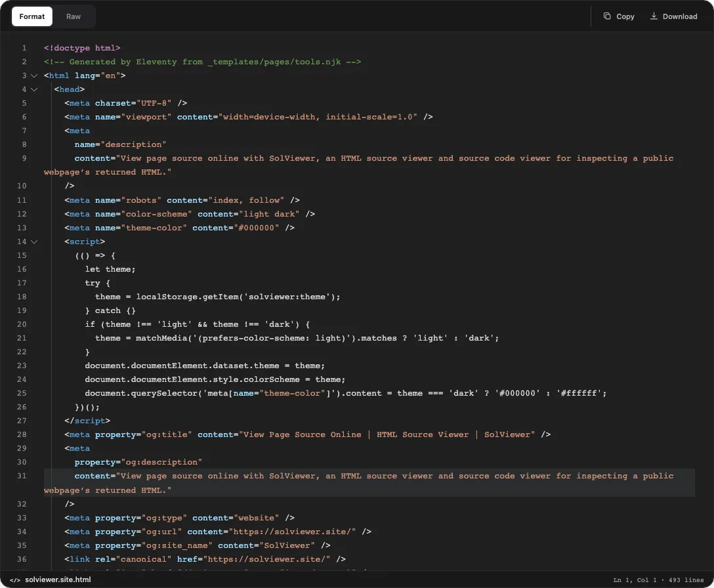
Task: Click the viewport meta tag line
Action: [249, 117]
